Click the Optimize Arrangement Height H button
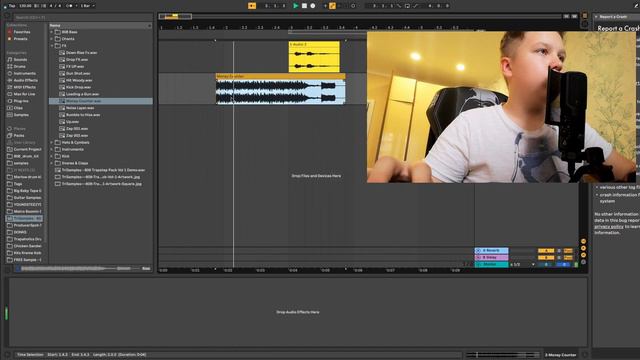 tap(566, 16)
